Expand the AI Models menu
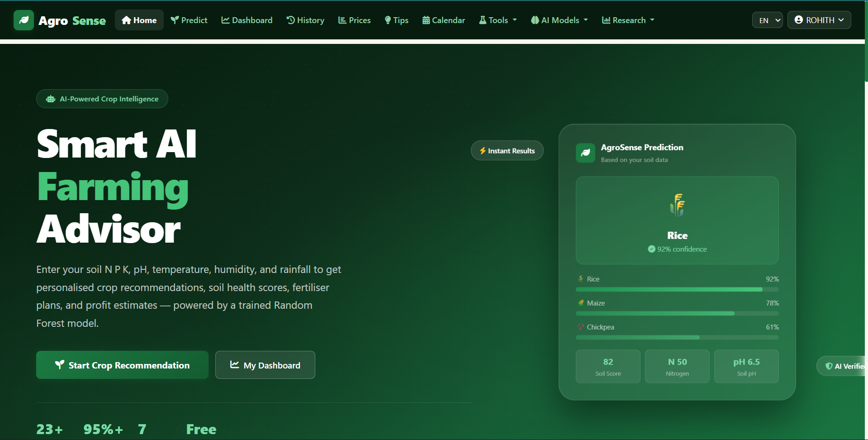This screenshot has width=868, height=440. coord(559,20)
